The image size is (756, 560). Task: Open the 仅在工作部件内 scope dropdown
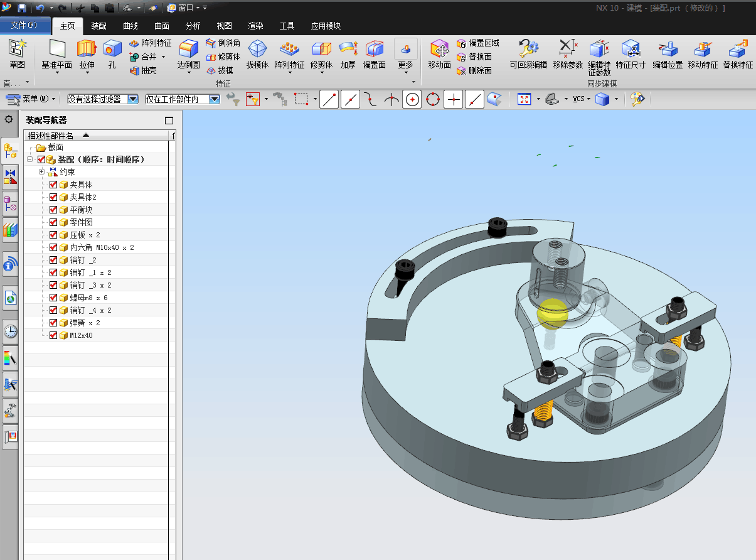click(x=214, y=99)
